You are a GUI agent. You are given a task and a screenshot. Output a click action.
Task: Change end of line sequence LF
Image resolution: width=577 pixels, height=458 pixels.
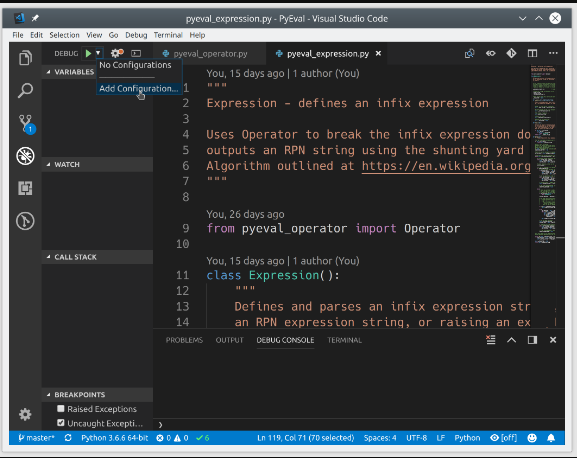point(440,438)
